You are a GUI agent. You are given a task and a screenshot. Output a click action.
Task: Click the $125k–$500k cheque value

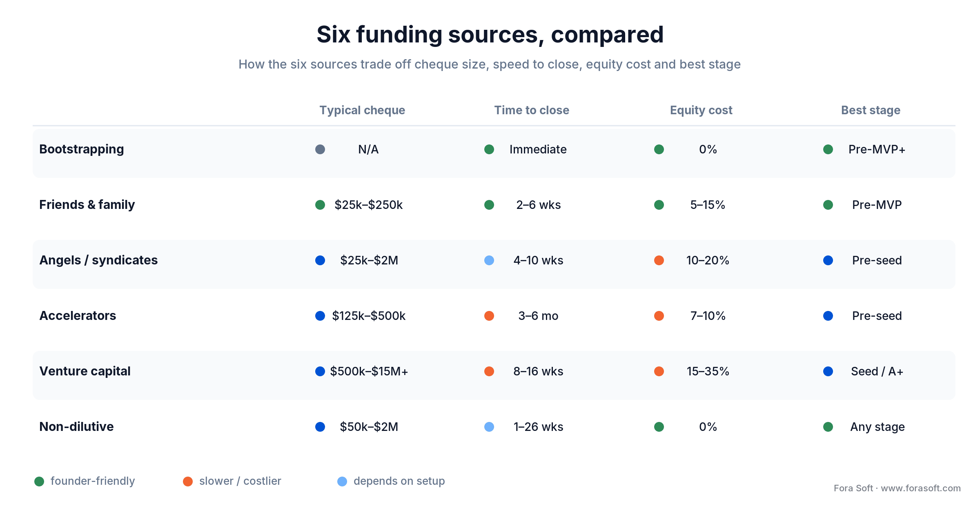369,316
